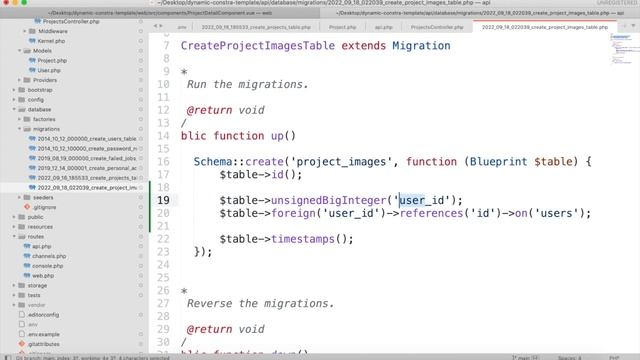Screen dimensions: 640x360
Task: Click 'CreateProjectImagesTable' class name
Action: click(x=258, y=46)
